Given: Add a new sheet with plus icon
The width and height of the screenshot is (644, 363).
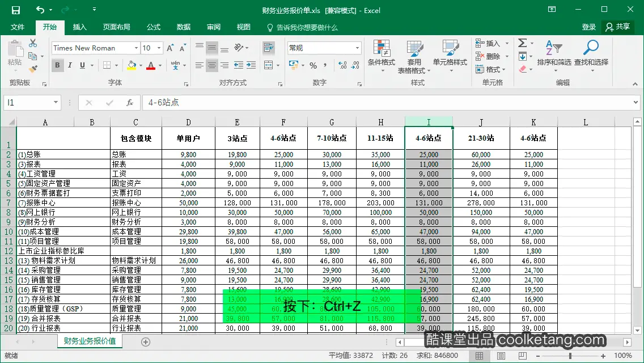Looking at the screenshot, I should coord(145,342).
